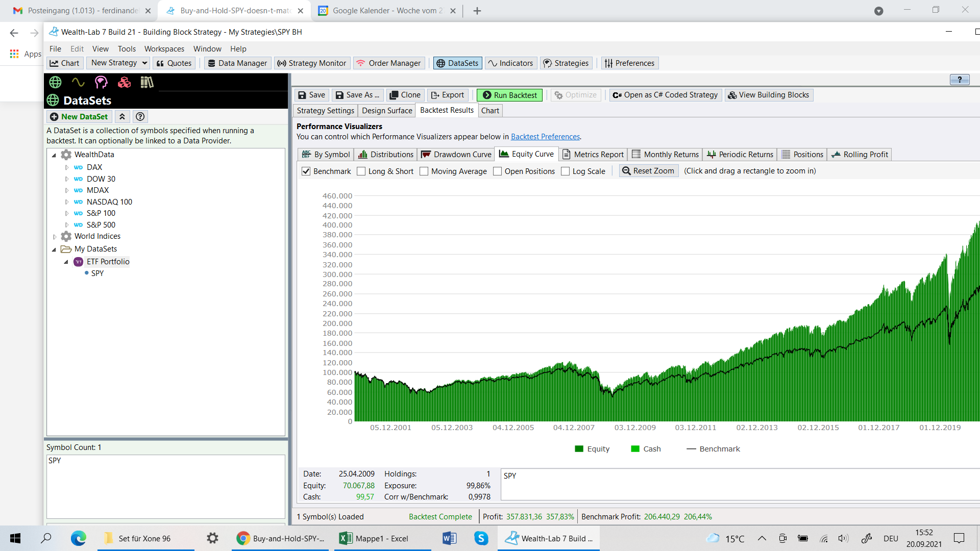The height and width of the screenshot is (551, 980).
Task: Click the DataSets help question mark icon
Action: [140, 117]
